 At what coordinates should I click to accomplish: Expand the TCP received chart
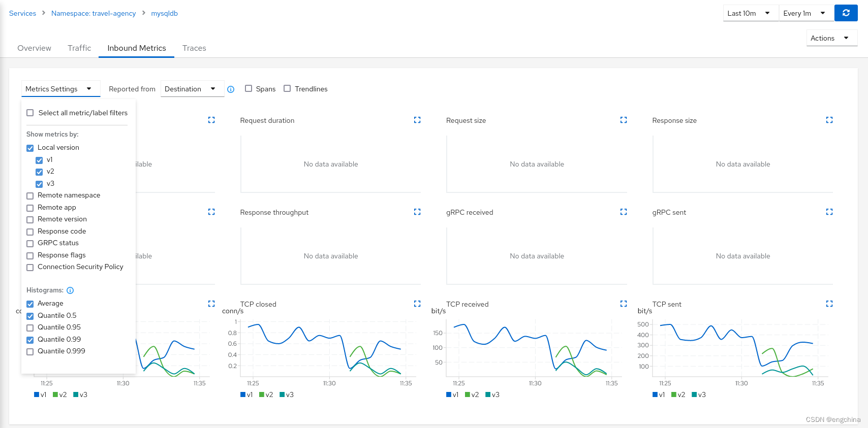[624, 304]
